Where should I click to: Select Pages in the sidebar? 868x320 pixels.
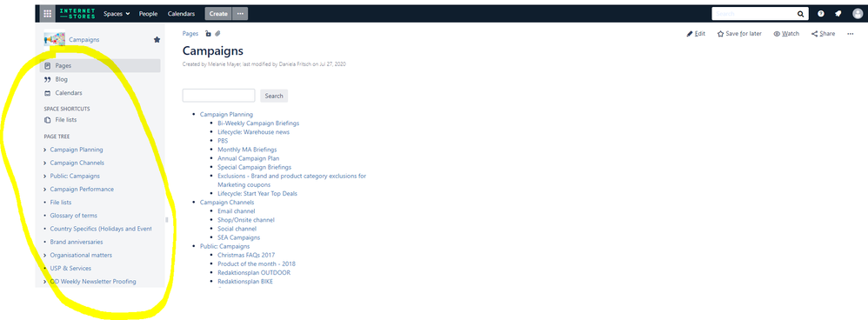click(100, 66)
